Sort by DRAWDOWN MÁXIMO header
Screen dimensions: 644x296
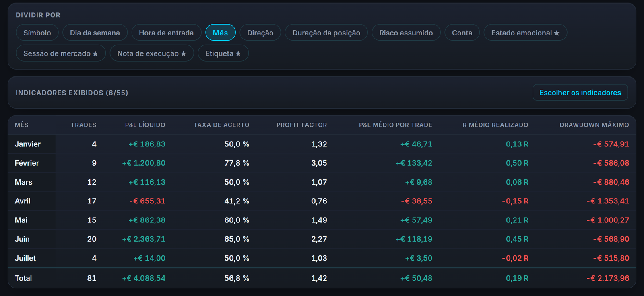pos(594,125)
